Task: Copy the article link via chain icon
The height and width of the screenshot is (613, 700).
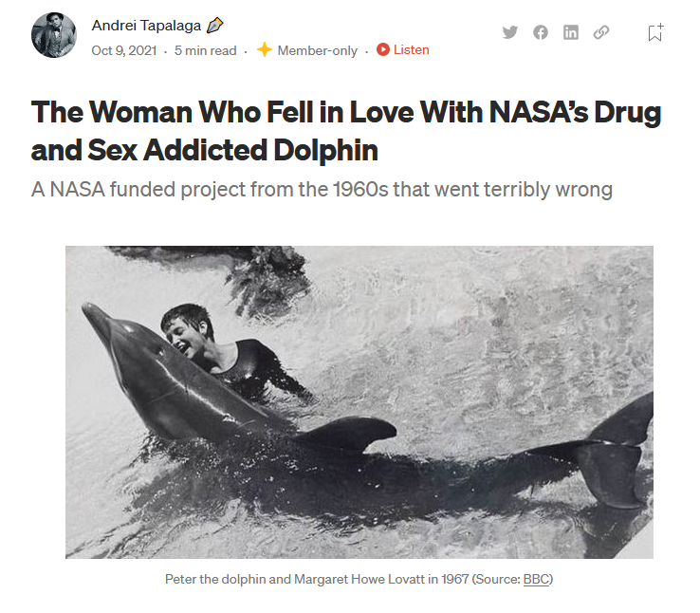Action: coord(601,32)
